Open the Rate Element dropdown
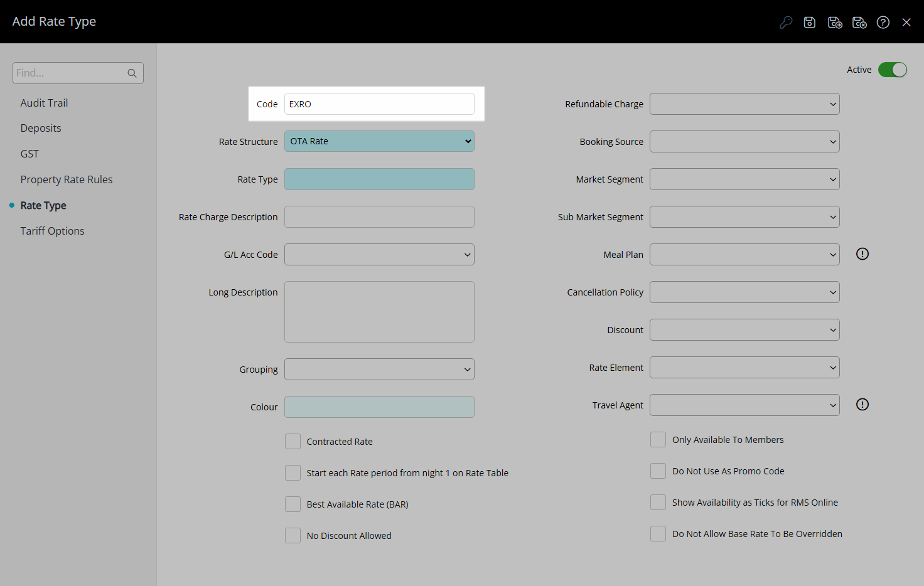 [744, 368]
